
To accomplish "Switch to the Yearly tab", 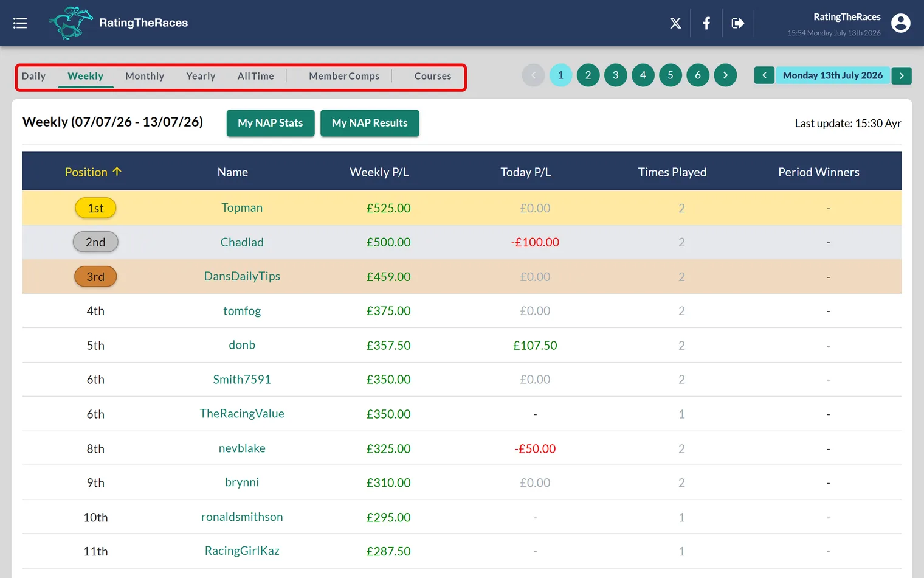I will tap(201, 76).
